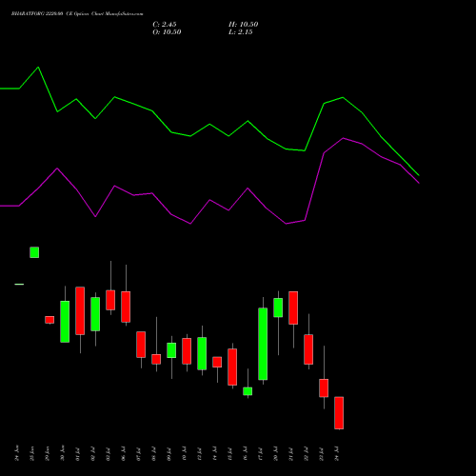This screenshot has width=476, height=476.
Task: Click the chart title text at top
Action: click(x=77, y=14)
